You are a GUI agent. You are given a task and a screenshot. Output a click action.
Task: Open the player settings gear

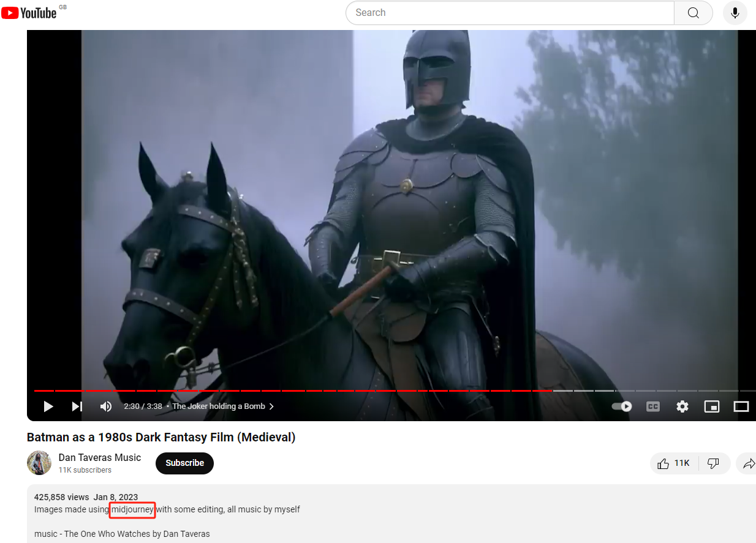coord(682,406)
